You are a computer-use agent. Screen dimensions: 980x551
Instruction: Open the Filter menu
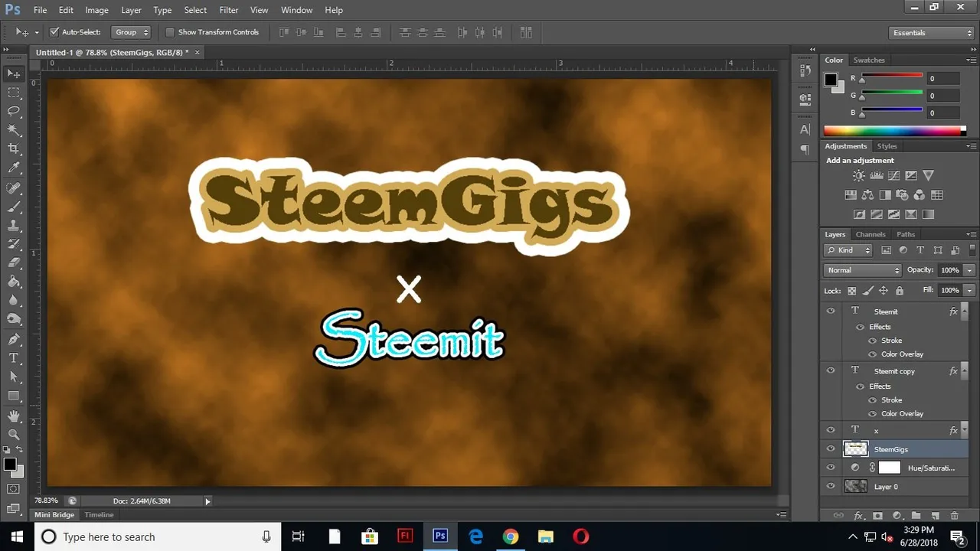(x=229, y=10)
